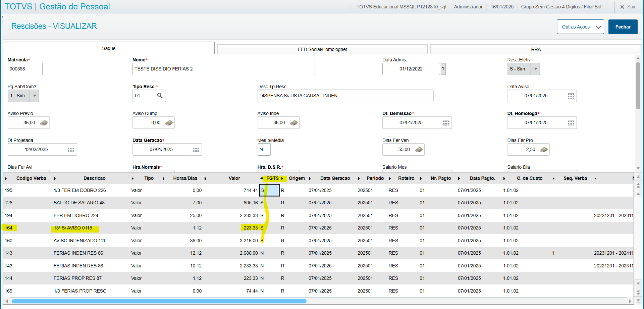Select row SALDO DE SALARIO 48
The height and width of the screenshot is (309, 644).
pyautogui.click(x=318, y=203)
